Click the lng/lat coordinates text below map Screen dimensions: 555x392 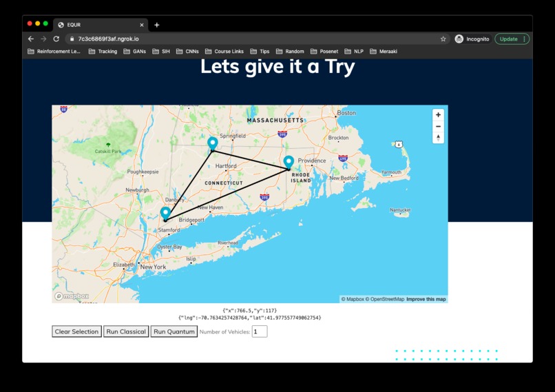(250, 318)
